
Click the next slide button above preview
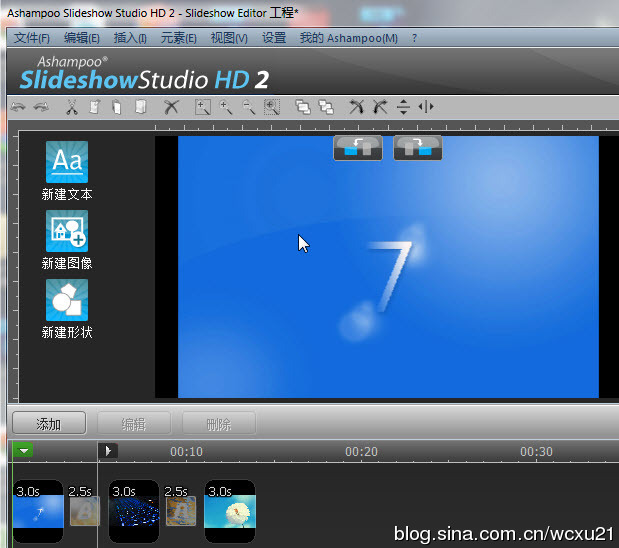(x=418, y=148)
